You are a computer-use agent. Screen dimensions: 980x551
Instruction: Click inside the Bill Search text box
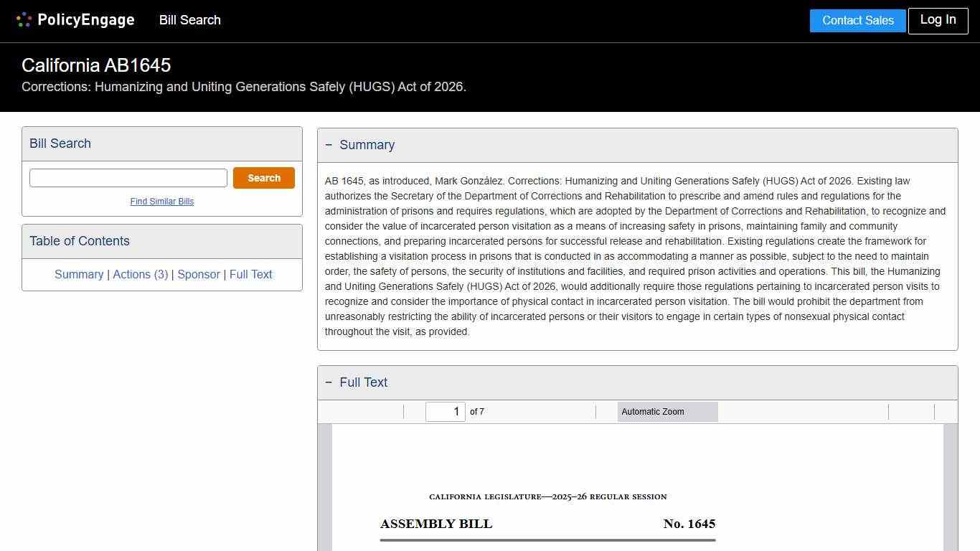[128, 177]
